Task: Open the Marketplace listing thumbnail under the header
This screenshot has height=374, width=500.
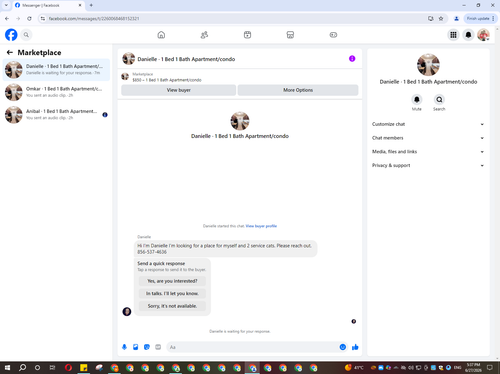Action: pyautogui.click(x=125, y=77)
